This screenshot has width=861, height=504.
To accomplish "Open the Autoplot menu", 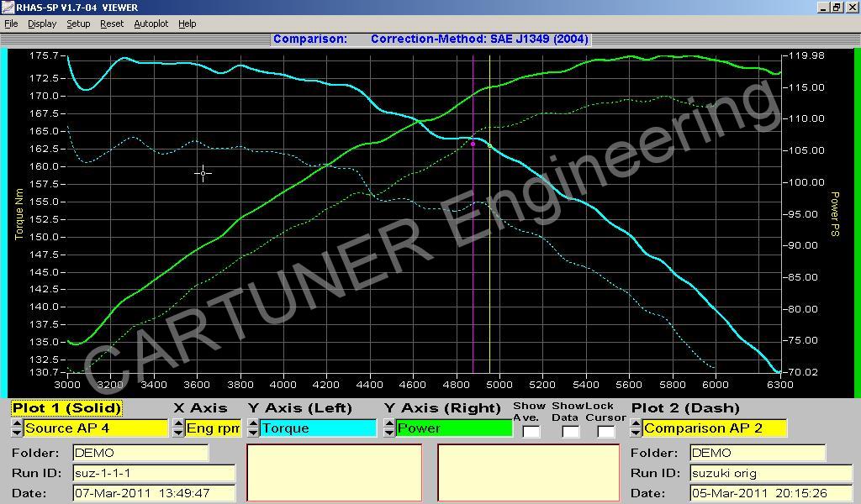I will pyautogui.click(x=151, y=24).
